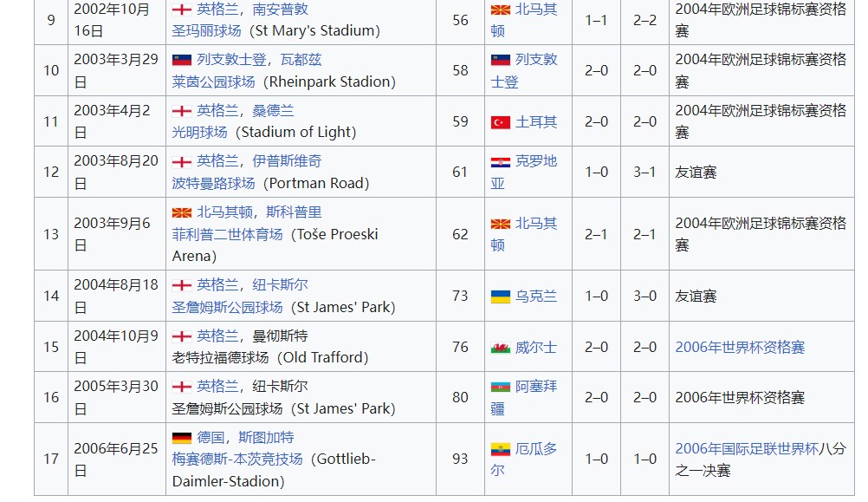Screen dimensions: 868x502
Task: Open the 2006年国际足联世界杯 link
Action: (747, 449)
